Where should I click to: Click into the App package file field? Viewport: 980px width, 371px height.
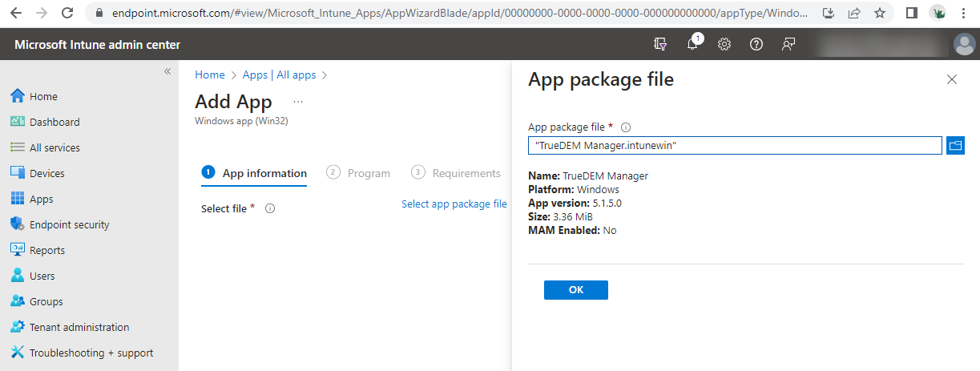pos(734,145)
